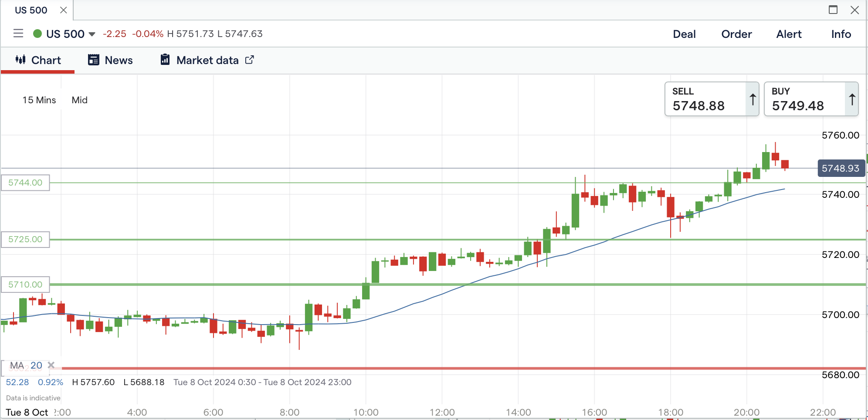Change the 15 Mins timeframe

point(39,100)
